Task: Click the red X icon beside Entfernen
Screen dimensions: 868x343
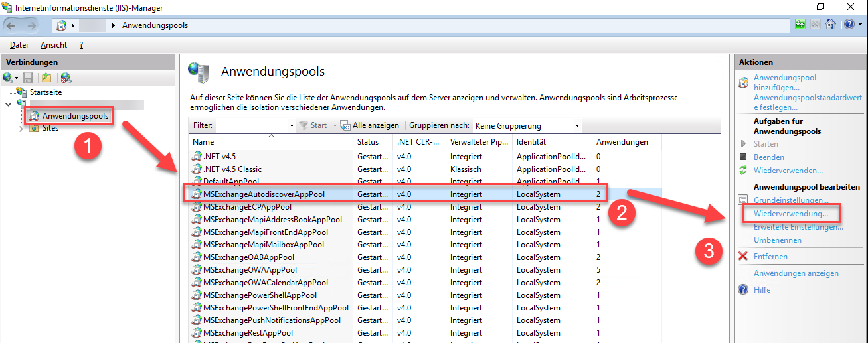Action: coord(743,257)
